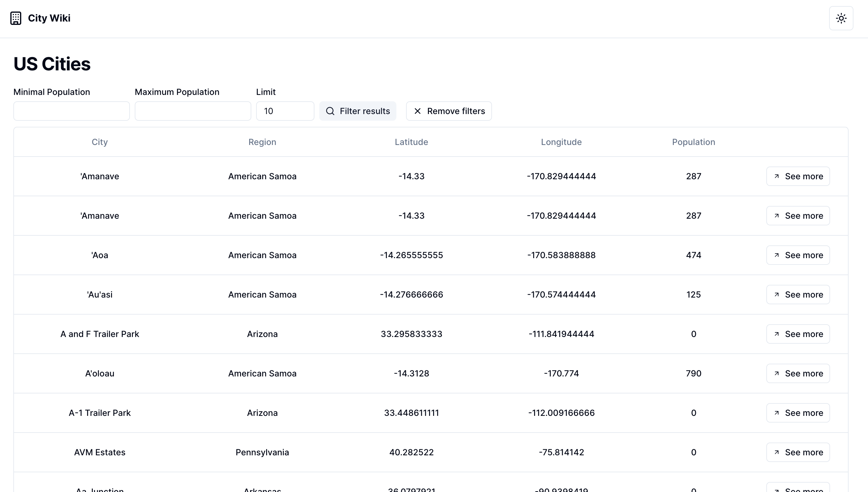
Task: Click longitude value -112.009166666
Action: 561,413
